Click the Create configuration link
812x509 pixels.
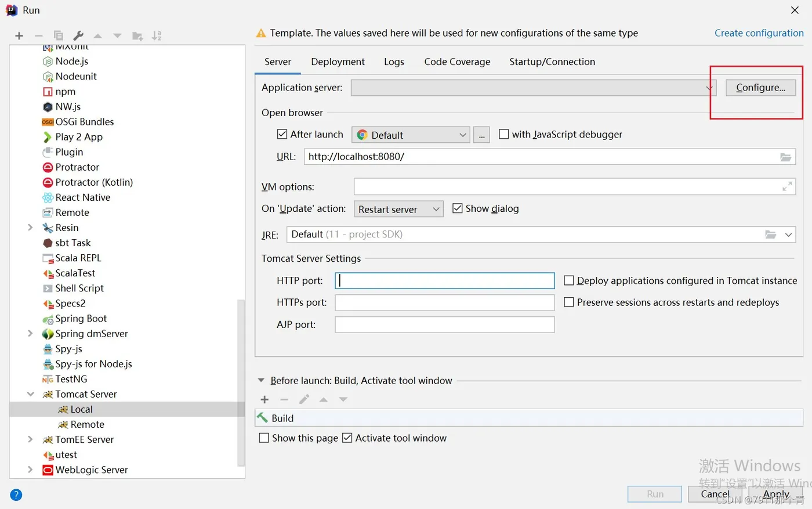[759, 33]
